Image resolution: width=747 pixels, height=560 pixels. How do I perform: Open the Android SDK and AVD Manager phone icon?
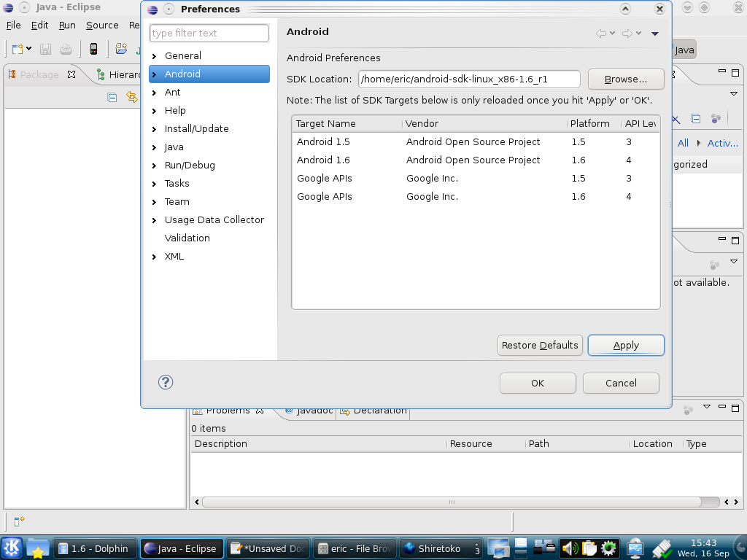pos(94,49)
